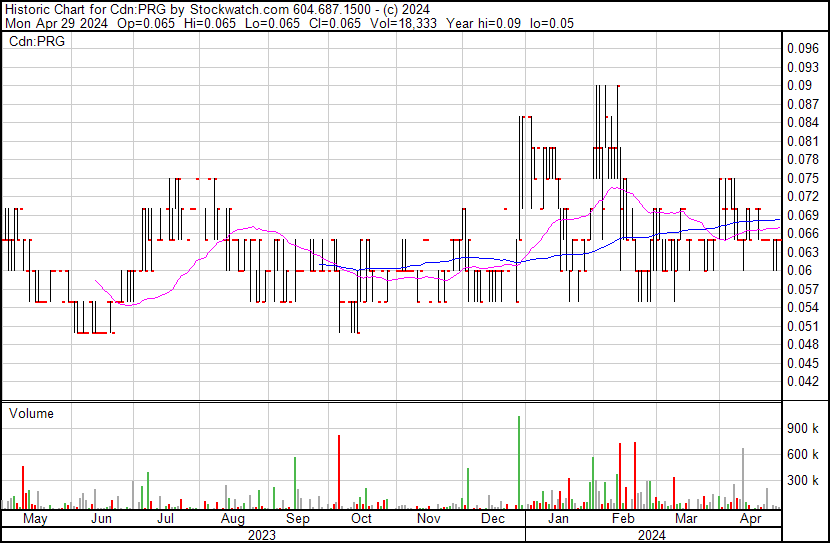Click the Apr month label
The height and width of the screenshot is (543, 830).
point(751,519)
